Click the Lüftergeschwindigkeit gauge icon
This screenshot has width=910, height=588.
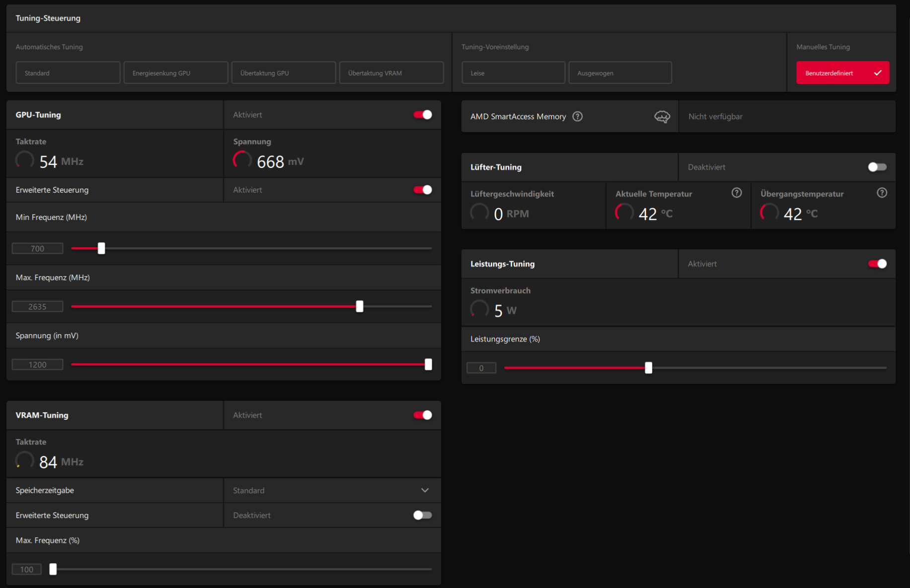point(479,212)
